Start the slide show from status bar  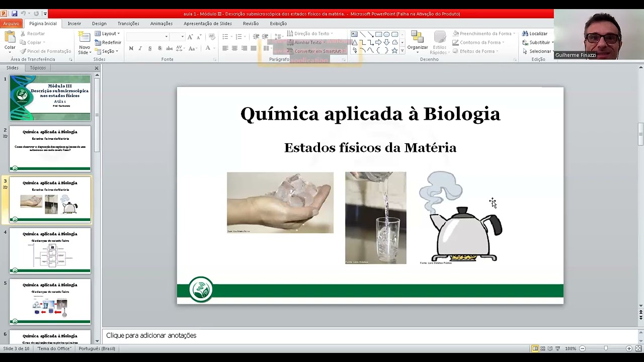[557, 348]
